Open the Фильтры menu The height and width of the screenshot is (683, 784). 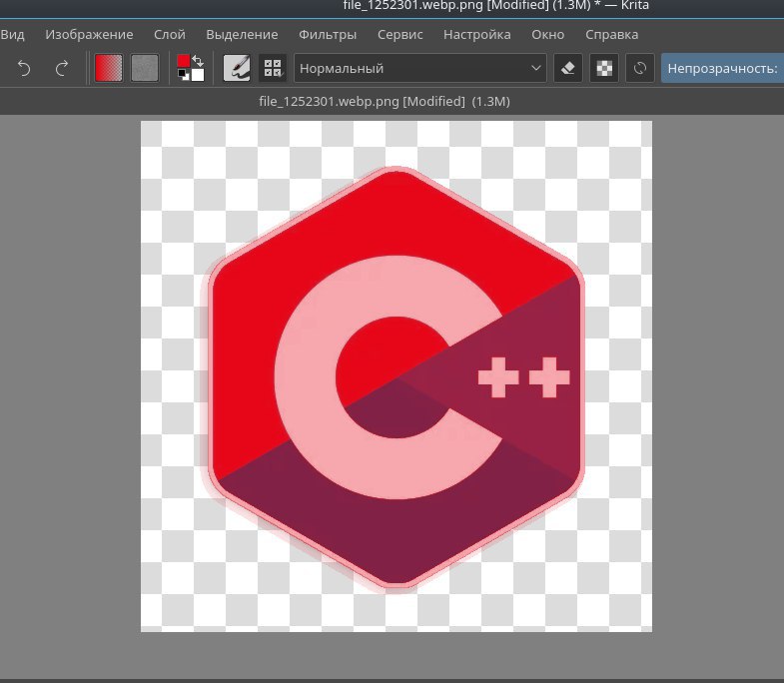(x=328, y=35)
